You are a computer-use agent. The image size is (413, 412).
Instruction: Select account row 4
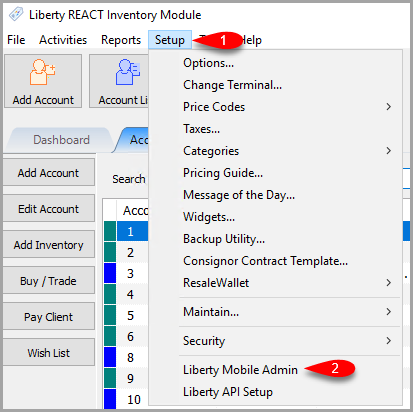coord(132,294)
